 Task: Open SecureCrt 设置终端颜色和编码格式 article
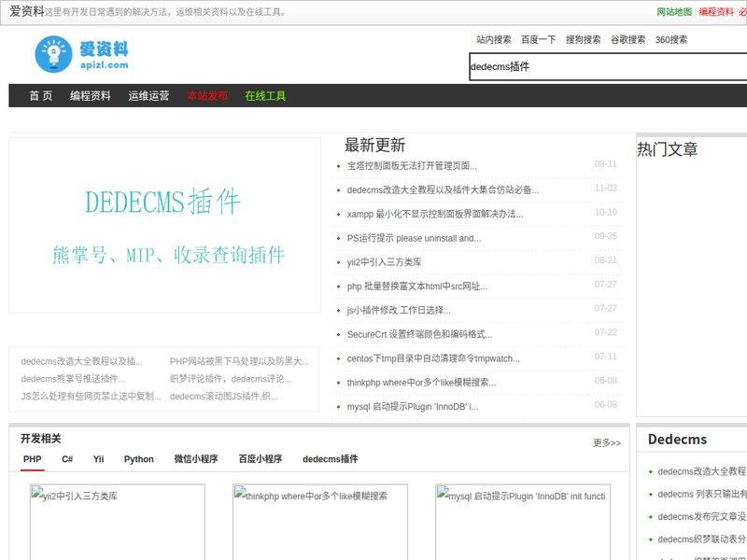(419, 334)
